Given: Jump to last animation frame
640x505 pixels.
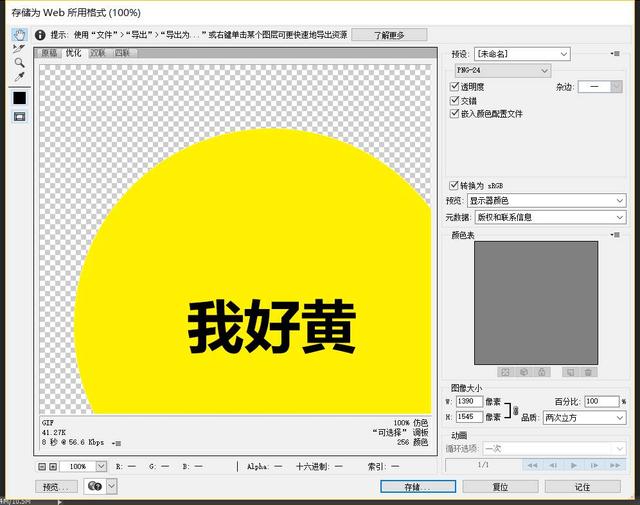Looking at the screenshot, I should (x=615, y=465).
